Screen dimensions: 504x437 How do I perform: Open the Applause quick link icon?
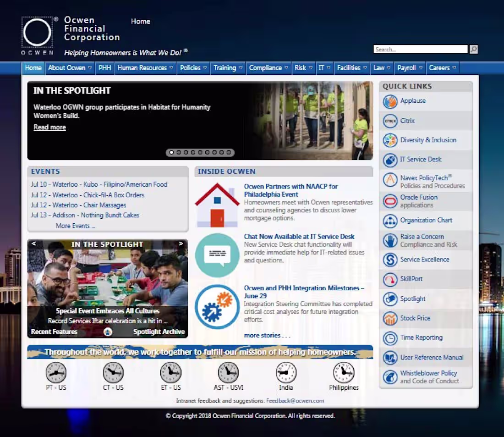click(390, 101)
